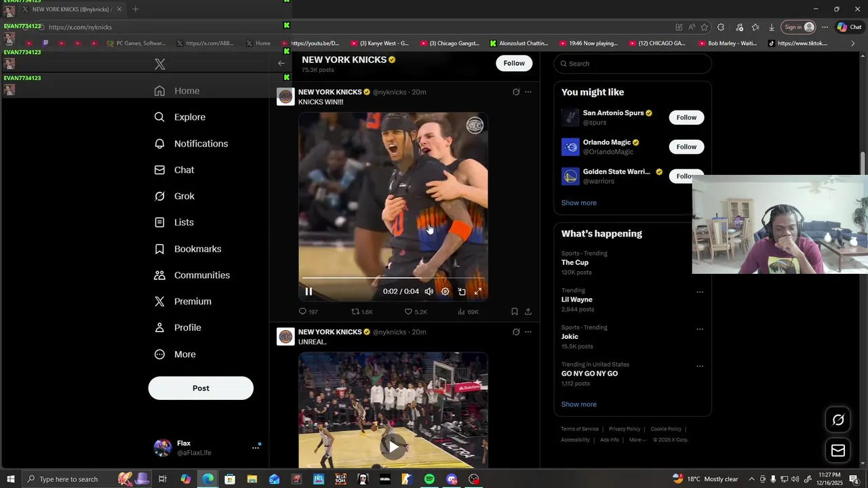Click the browser address bar URL

(x=80, y=27)
